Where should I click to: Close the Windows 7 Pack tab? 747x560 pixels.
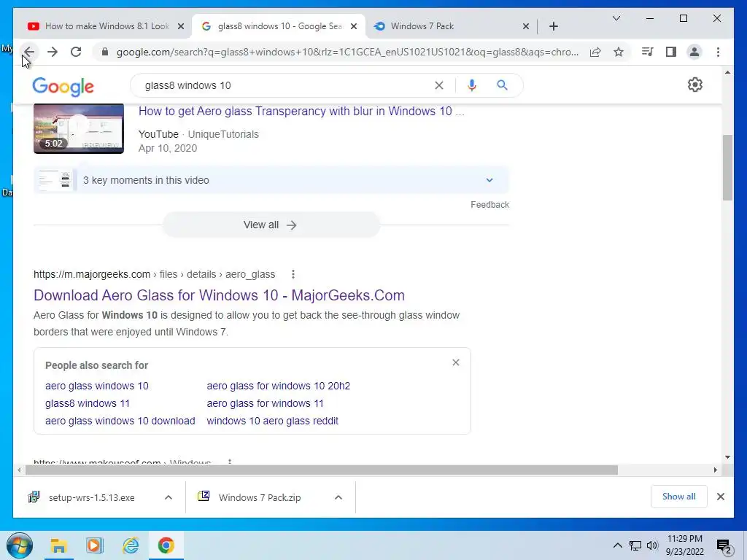tap(525, 26)
